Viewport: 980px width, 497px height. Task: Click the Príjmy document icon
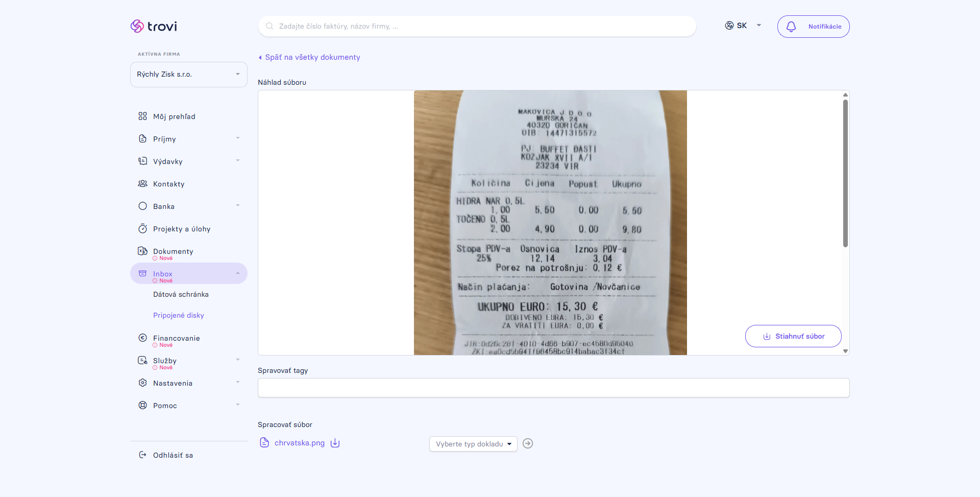(143, 139)
